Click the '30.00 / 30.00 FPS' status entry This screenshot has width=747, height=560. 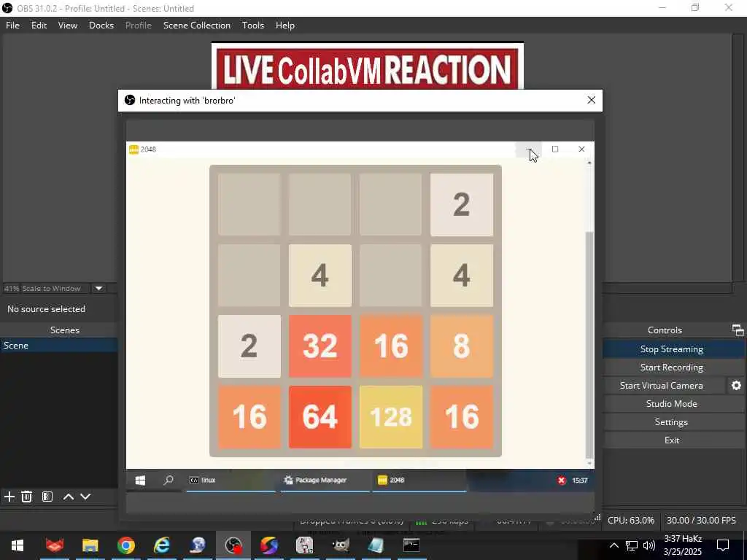click(701, 521)
